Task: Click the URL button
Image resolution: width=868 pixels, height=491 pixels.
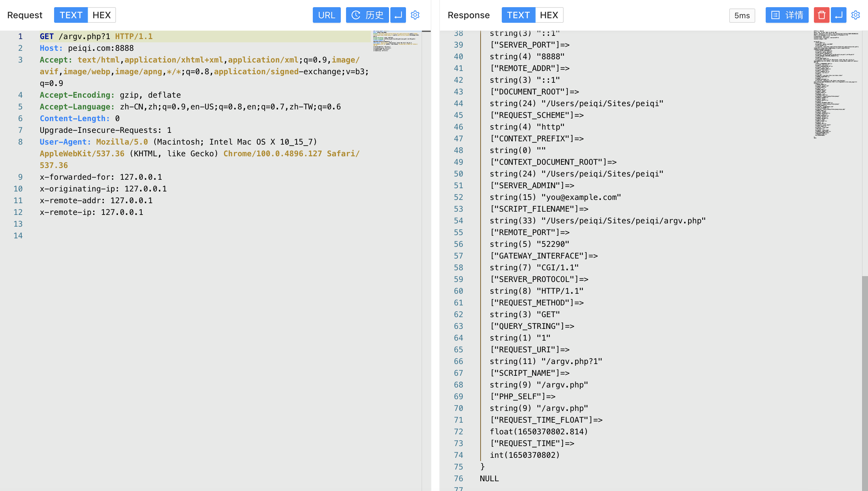Action: 326,15
